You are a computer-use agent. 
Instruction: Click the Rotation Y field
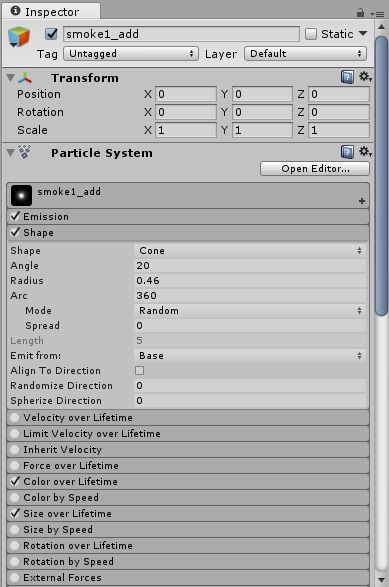tap(262, 112)
